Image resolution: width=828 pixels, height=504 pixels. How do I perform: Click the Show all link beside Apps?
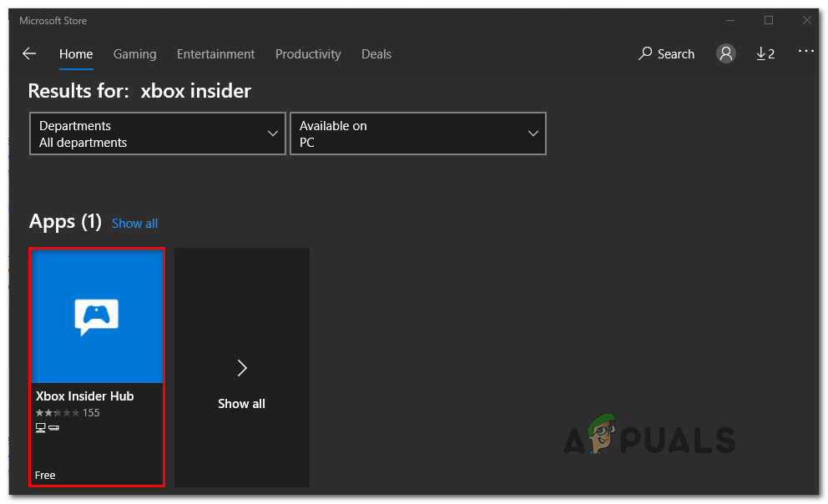pyautogui.click(x=134, y=224)
